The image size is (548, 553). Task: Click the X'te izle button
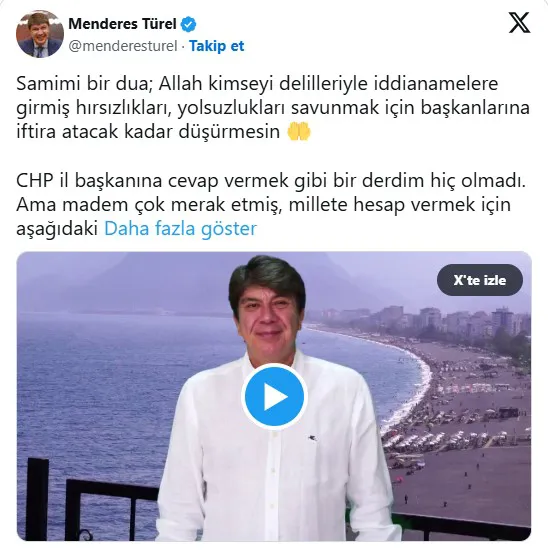click(480, 280)
